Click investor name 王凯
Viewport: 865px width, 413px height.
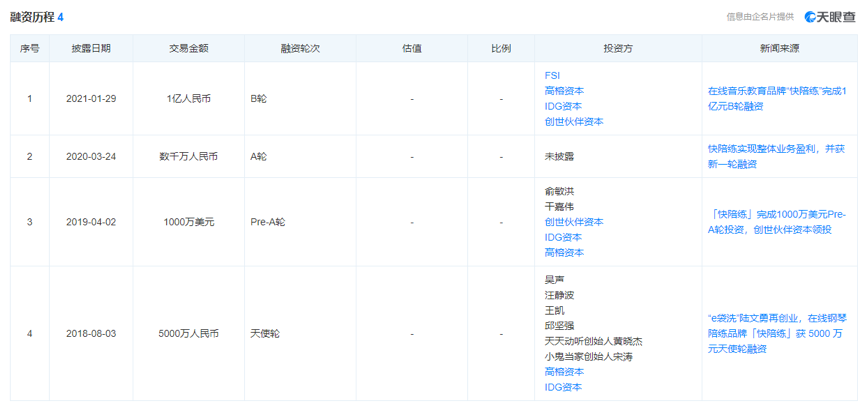(554, 310)
